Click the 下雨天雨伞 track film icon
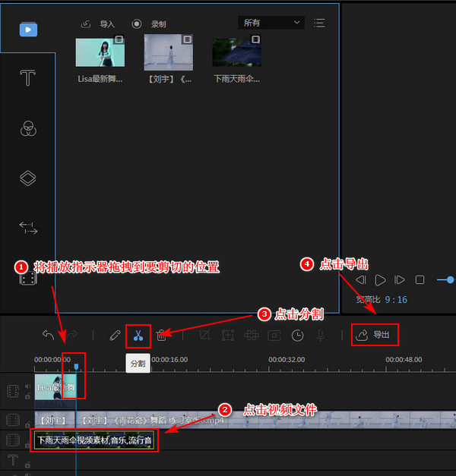Screen dimensions: 456x476 point(13,440)
